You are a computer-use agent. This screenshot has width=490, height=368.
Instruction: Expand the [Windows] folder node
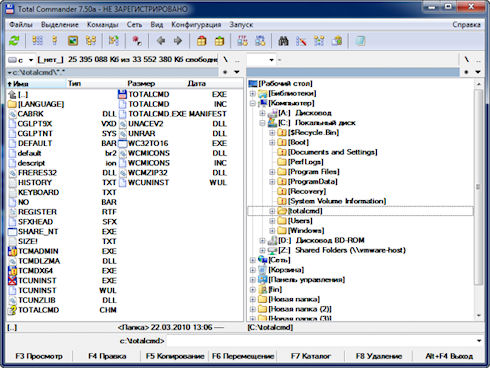(x=272, y=231)
